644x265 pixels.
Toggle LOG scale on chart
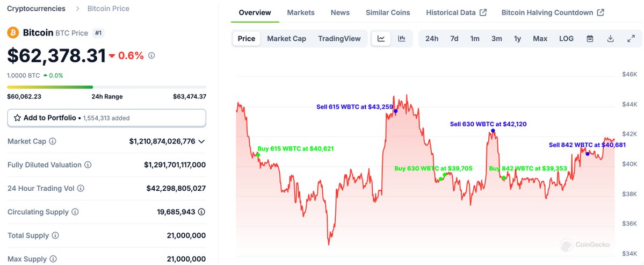click(x=566, y=39)
